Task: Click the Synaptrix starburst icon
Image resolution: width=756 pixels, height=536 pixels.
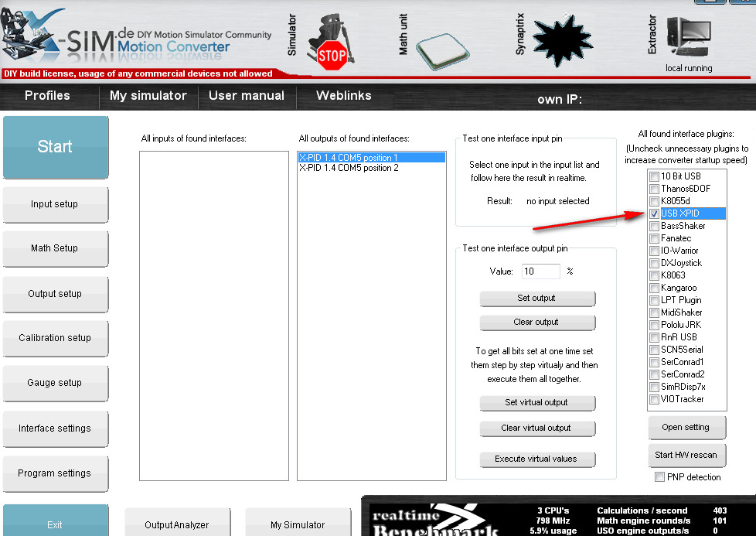Action: coord(563,38)
